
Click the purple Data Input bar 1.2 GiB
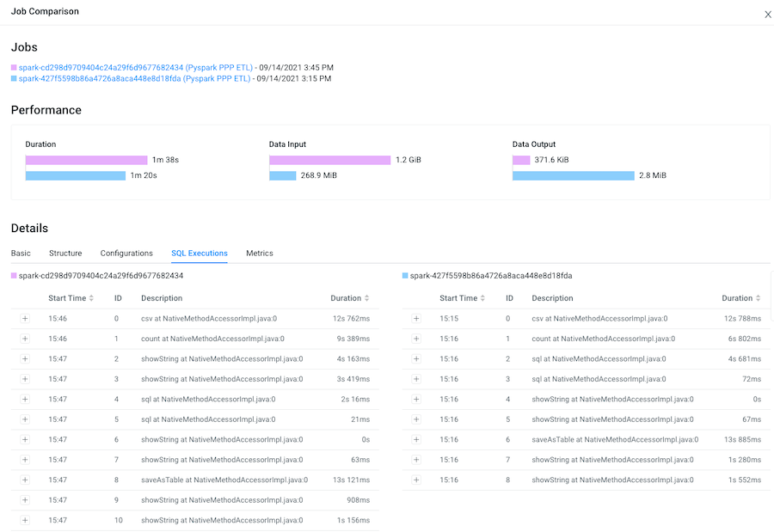click(329, 160)
